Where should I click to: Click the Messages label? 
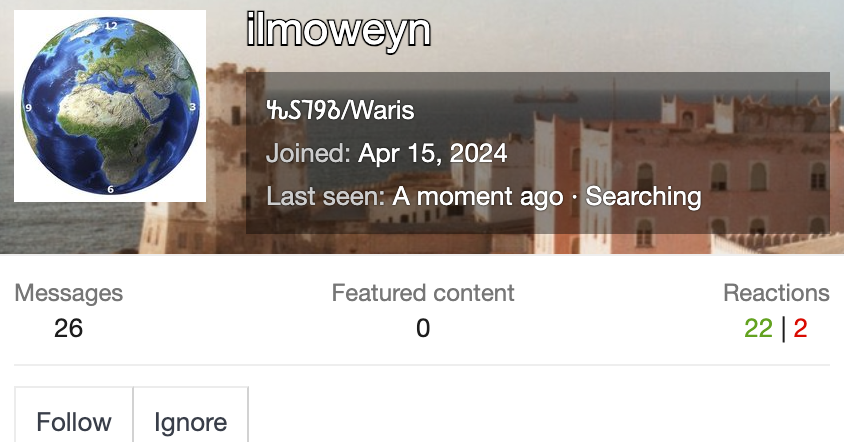(69, 293)
